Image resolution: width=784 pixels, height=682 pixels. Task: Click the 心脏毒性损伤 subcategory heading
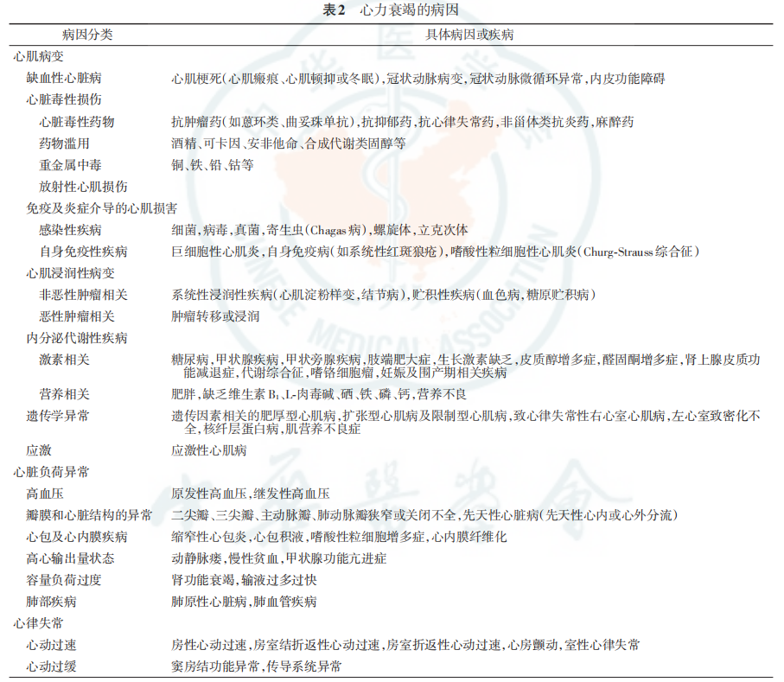tap(64, 99)
